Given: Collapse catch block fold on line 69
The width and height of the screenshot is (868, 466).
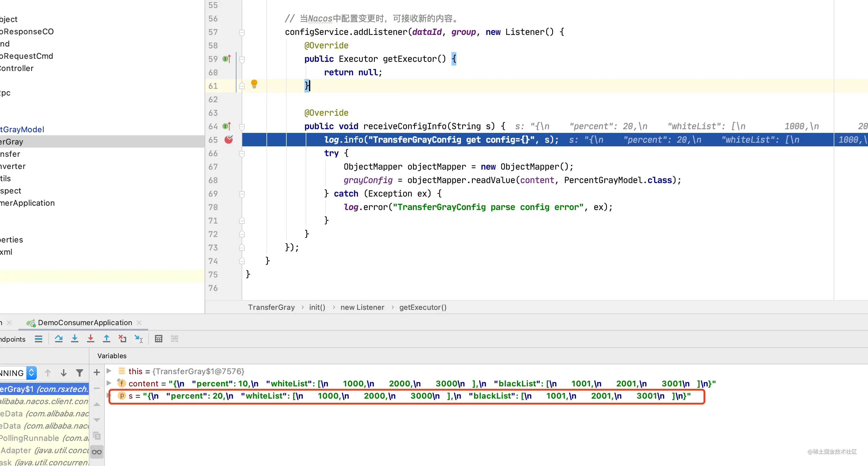Looking at the screenshot, I should tap(242, 194).
